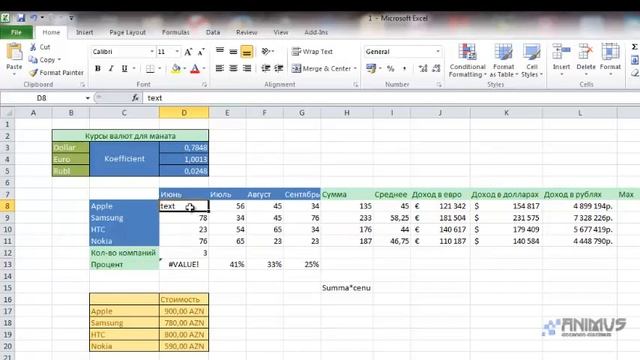Open Font dialog launcher
This screenshot has height=360, width=640.
[204, 84]
